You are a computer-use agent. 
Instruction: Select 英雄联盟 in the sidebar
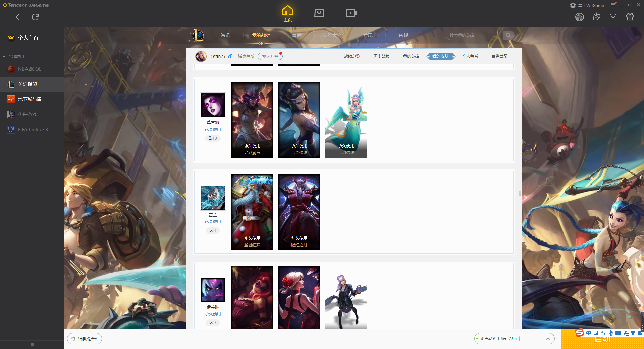[x=32, y=84]
